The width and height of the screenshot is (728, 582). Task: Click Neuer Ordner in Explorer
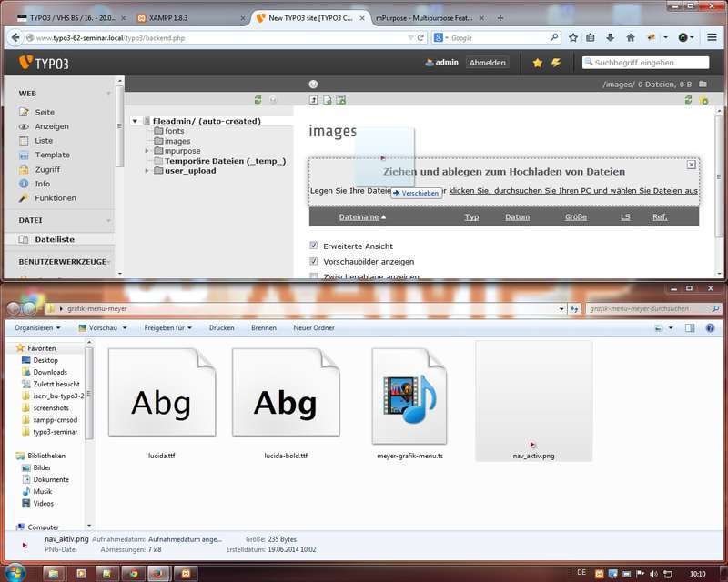[314, 327]
